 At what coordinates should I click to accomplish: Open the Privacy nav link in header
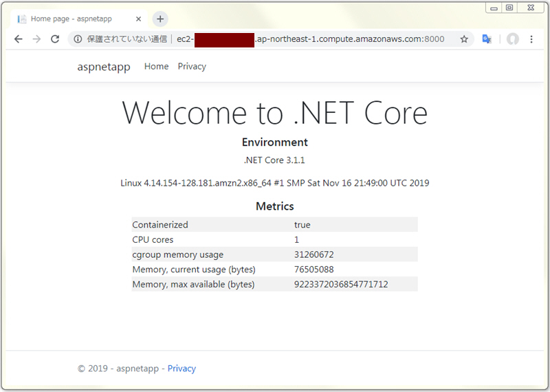pyautogui.click(x=192, y=66)
